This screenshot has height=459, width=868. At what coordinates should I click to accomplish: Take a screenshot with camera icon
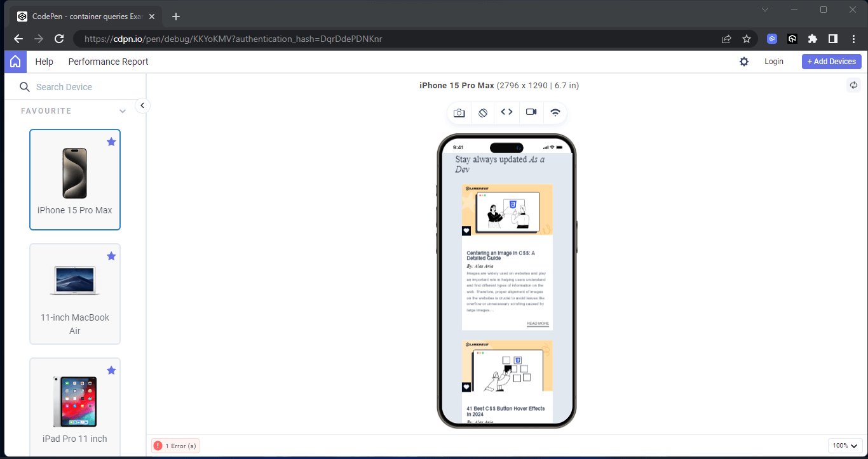(459, 112)
